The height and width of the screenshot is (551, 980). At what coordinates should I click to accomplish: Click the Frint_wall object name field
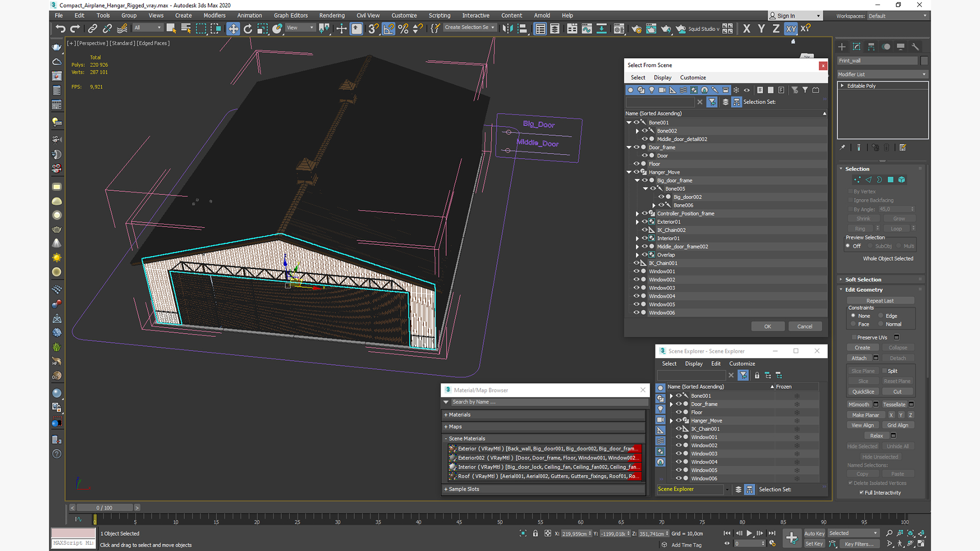click(x=878, y=61)
